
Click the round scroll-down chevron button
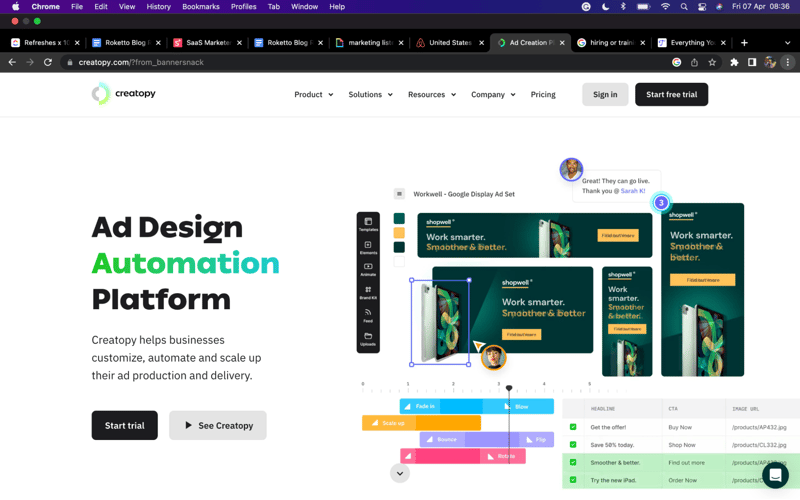pos(400,473)
